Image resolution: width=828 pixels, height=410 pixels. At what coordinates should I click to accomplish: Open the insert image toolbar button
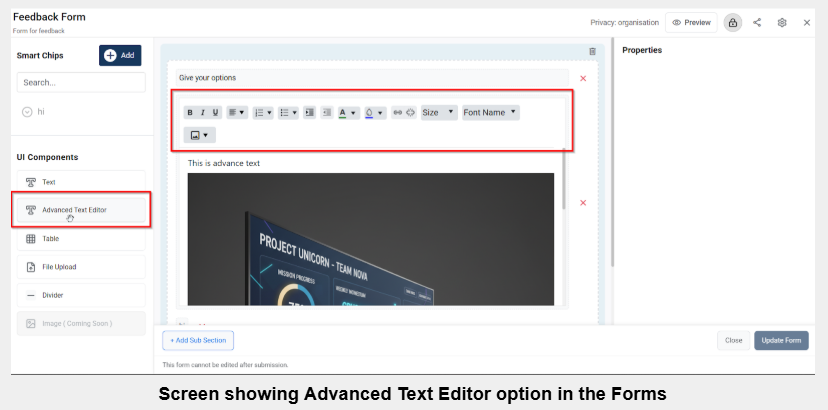[x=199, y=135]
